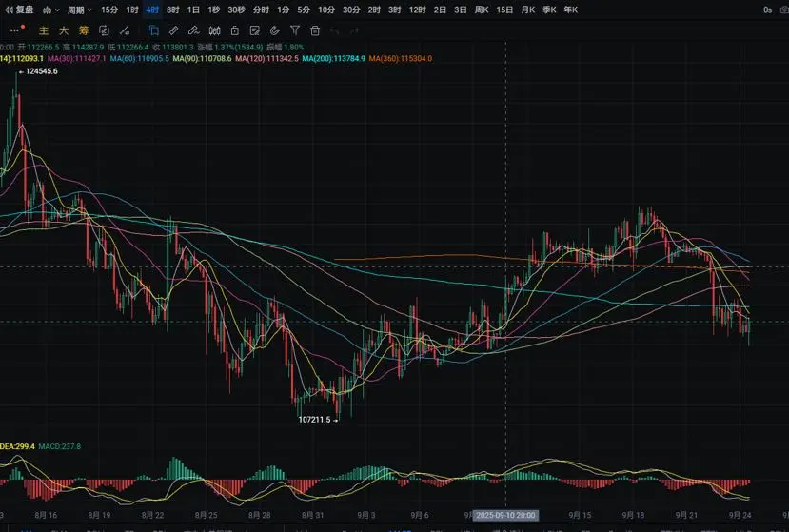The height and width of the screenshot is (532, 789).
Task: Select 3日 timeframe
Action: pyautogui.click(x=460, y=10)
